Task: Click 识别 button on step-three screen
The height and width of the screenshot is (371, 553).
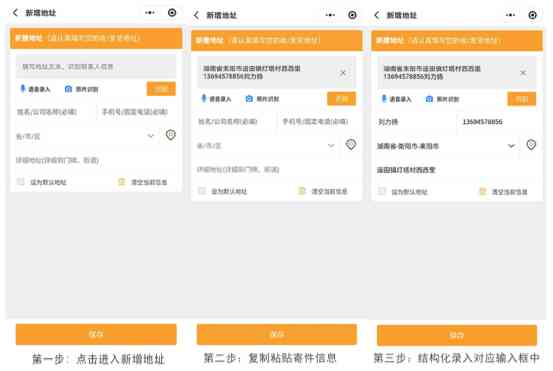Action: pyautogui.click(x=522, y=99)
